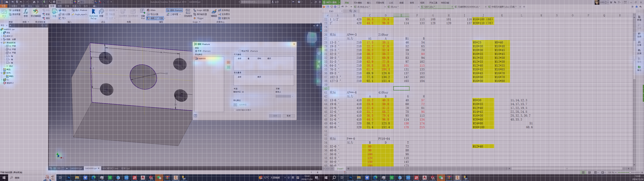Expand the 实体(1) node in model tree
This screenshot has height=181, width=644.
pyautogui.click(x=2, y=36)
